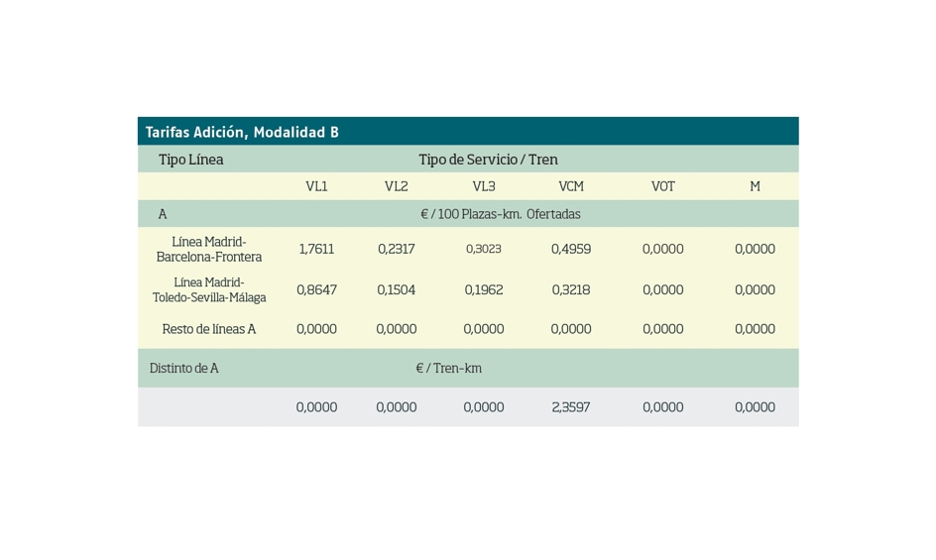Select the 0,3023 value under VL3

tap(483, 249)
